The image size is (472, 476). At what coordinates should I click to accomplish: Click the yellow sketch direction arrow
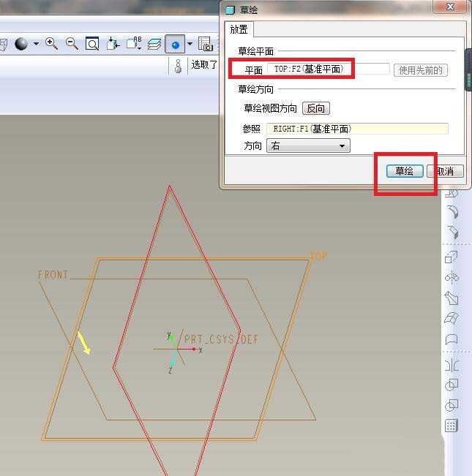pyautogui.click(x=84, y=343)
